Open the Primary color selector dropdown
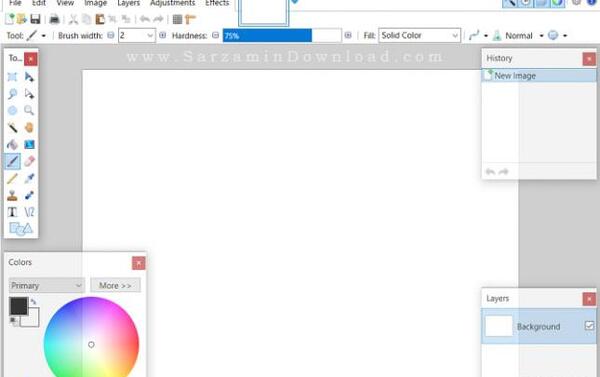 tap(46, 286)
